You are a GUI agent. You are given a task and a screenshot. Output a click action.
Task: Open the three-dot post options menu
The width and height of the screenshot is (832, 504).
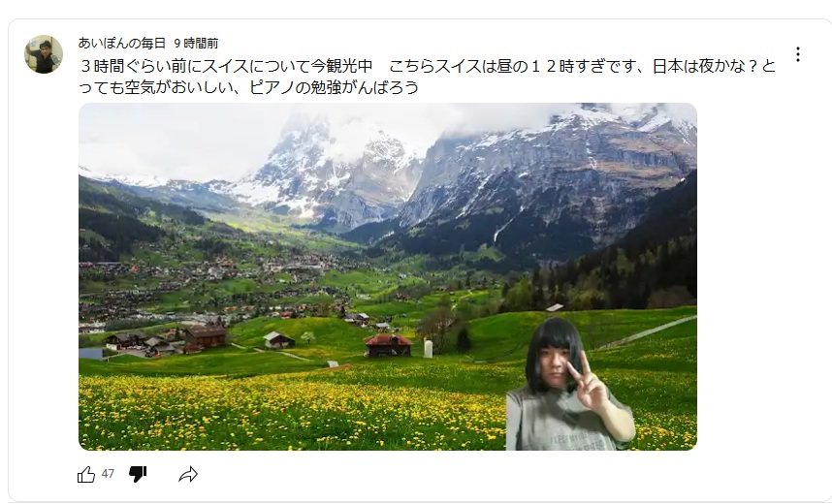point(797,54)
